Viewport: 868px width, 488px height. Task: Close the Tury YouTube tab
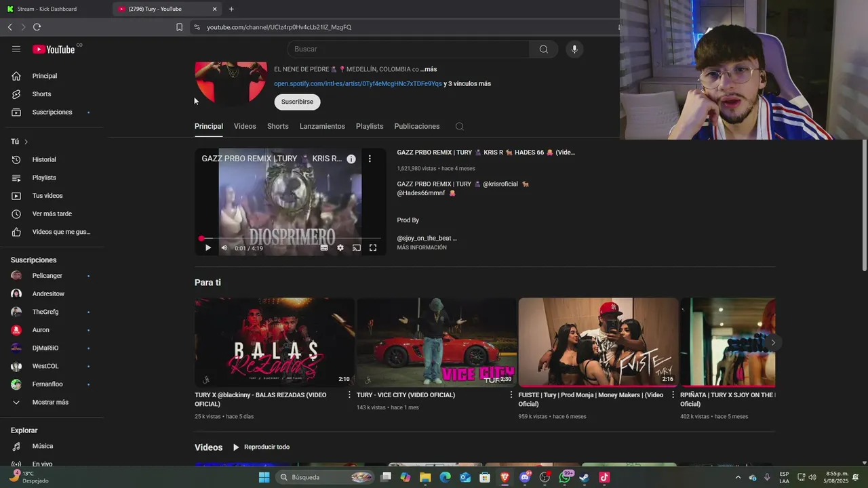pyautogui.click(x=215, y=9)
